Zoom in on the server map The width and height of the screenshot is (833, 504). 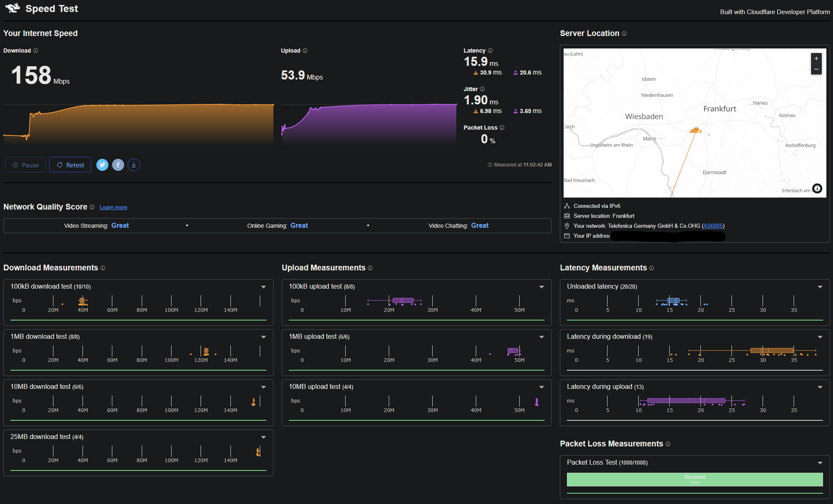click(816, 58)
